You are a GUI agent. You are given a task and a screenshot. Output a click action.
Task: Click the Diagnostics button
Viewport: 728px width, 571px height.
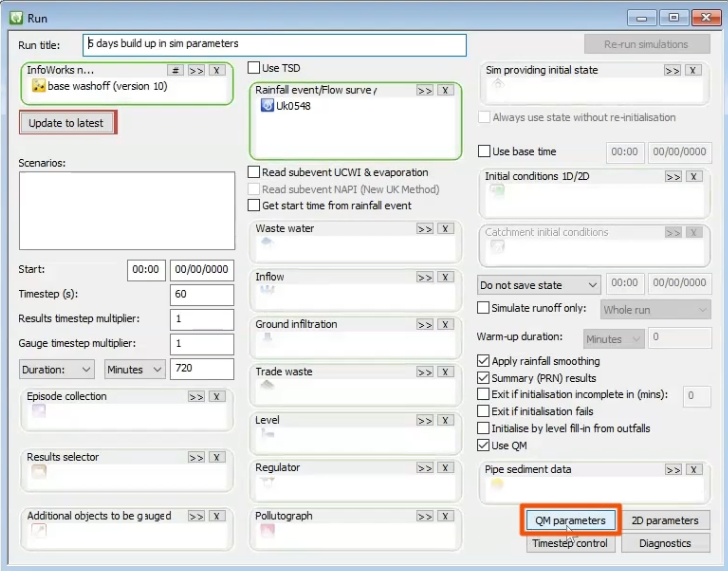665,543
